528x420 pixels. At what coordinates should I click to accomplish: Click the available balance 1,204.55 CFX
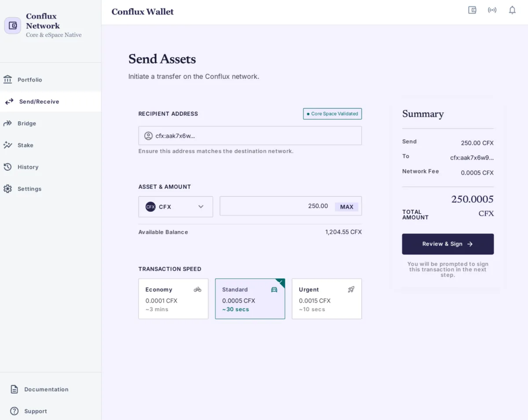(344, 232)
